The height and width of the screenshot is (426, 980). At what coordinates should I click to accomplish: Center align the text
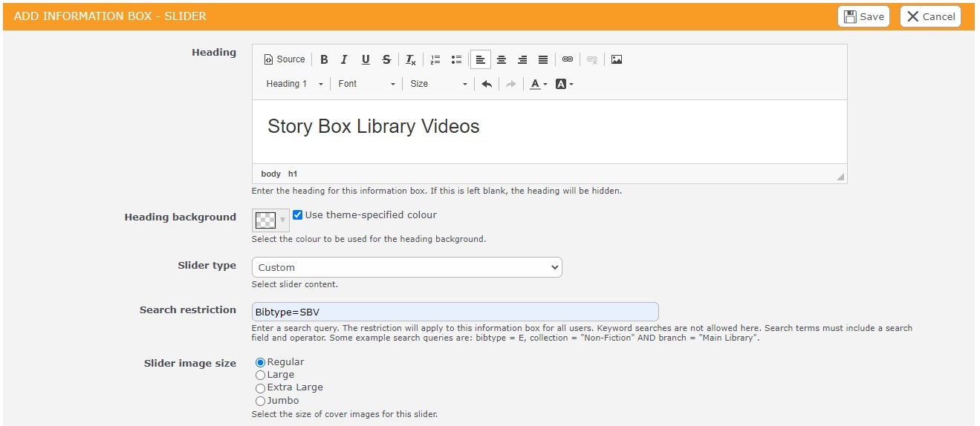tap(502, 59)
